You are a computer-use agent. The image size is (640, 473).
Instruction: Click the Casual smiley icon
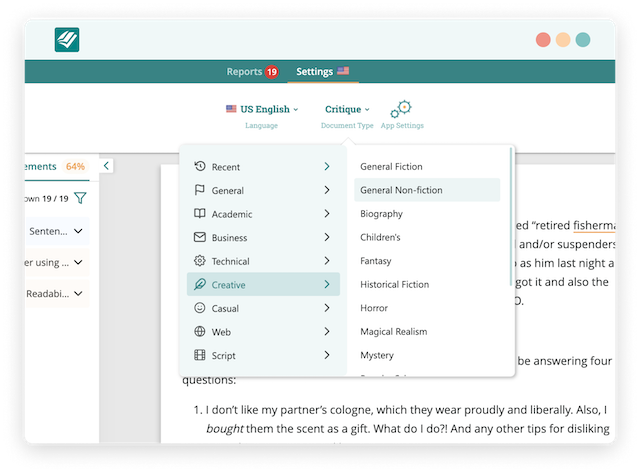coord(200,308)
